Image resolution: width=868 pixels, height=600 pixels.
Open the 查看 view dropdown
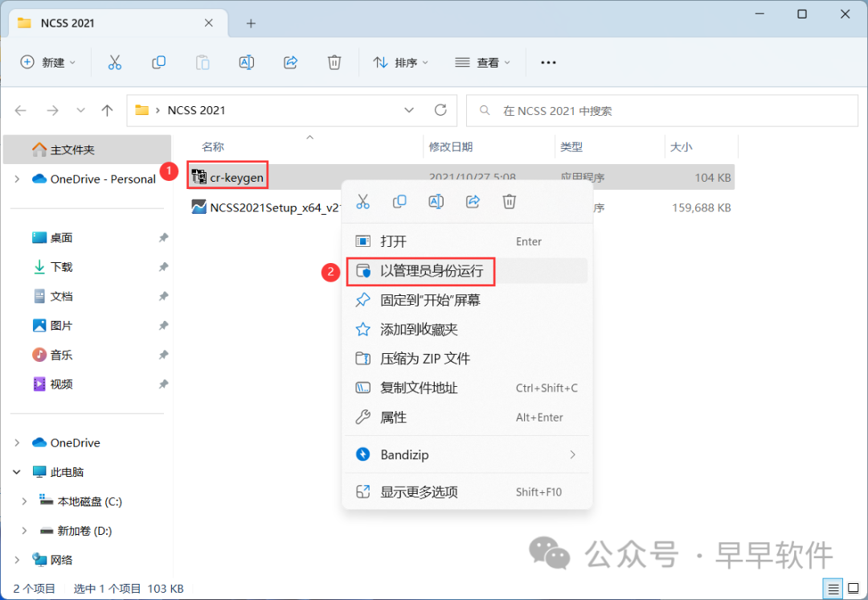[483, 62]
